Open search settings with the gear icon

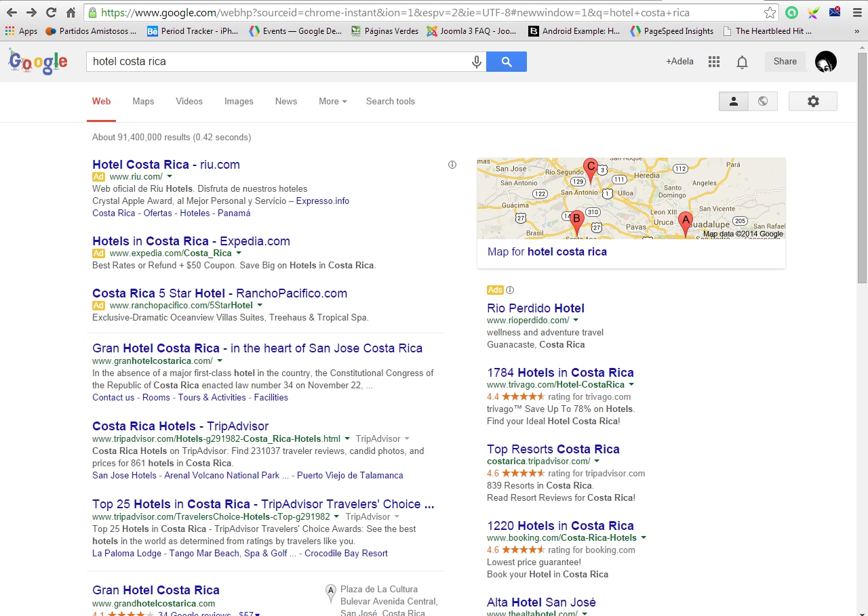812,100
